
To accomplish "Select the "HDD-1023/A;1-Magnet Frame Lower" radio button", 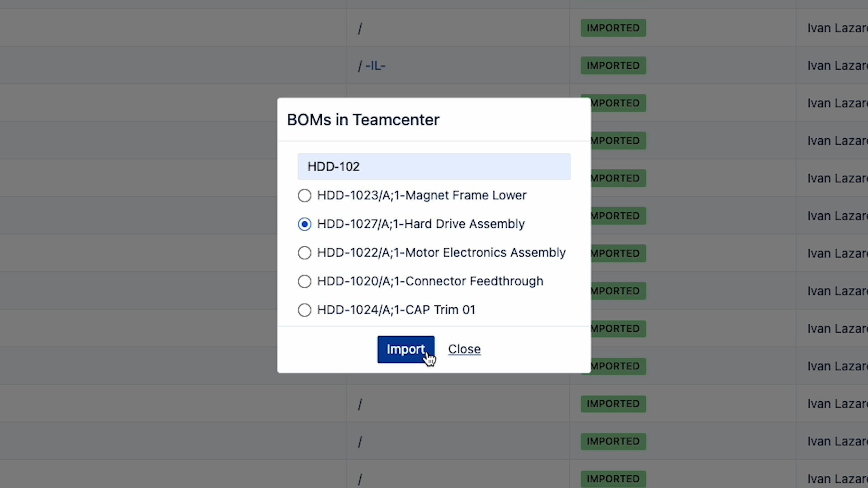I will 304,195.
